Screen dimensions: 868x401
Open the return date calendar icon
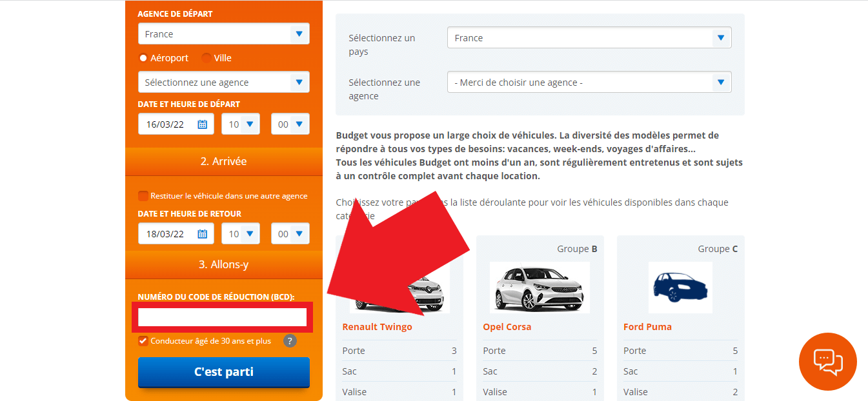[x=202, y=234]
